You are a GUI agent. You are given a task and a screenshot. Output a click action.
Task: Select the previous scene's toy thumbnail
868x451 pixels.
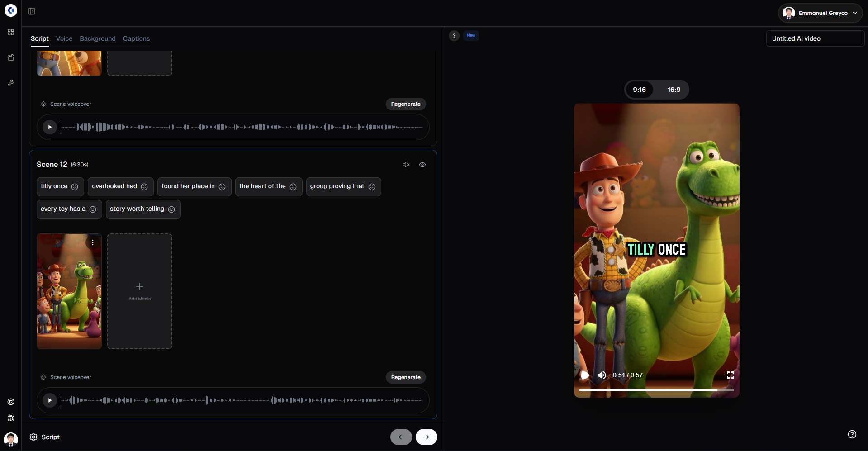(x=69, y=63)
